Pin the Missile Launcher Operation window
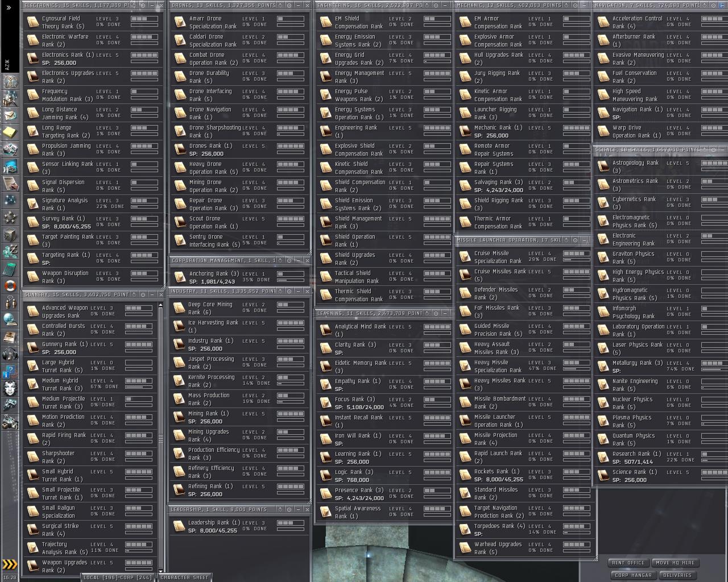 pyautogui.click(x=566, y=240)
